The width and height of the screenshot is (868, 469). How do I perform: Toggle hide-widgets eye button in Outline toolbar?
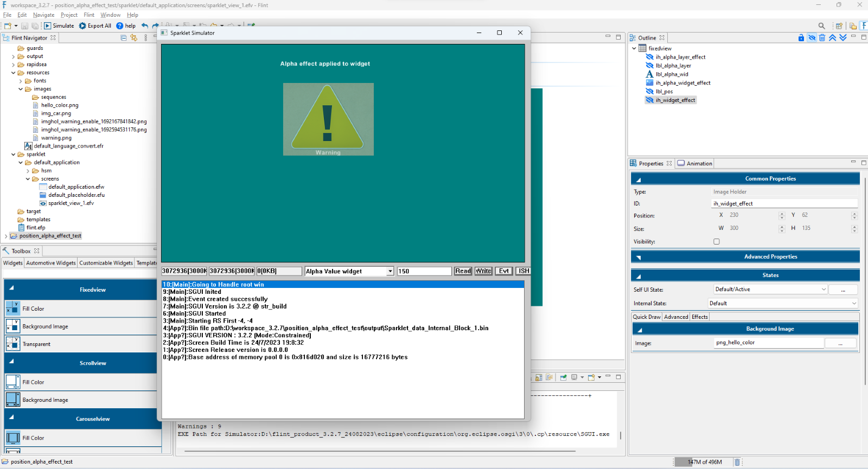click(812, 37)
